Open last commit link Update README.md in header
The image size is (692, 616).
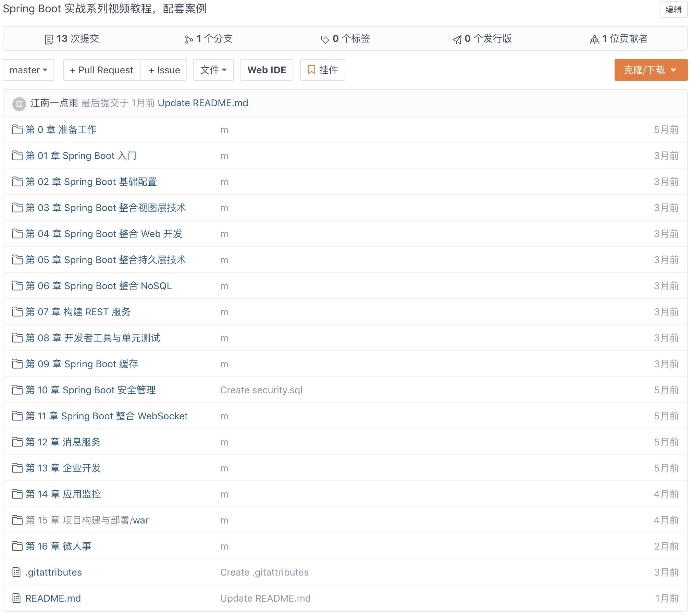click(x=203, y=103)
